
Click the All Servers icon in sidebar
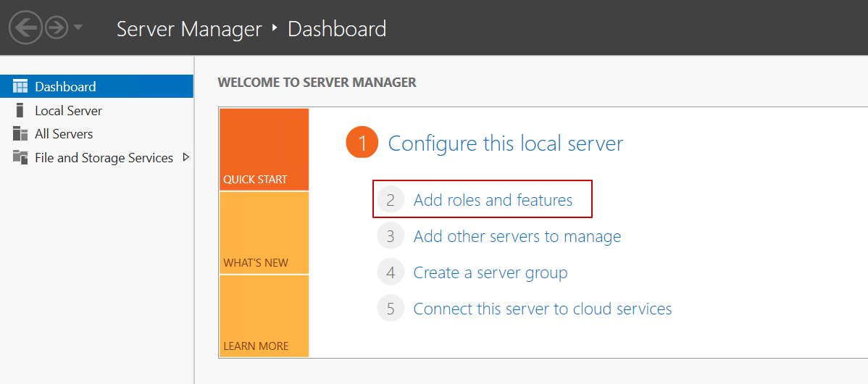coord(20,134)
